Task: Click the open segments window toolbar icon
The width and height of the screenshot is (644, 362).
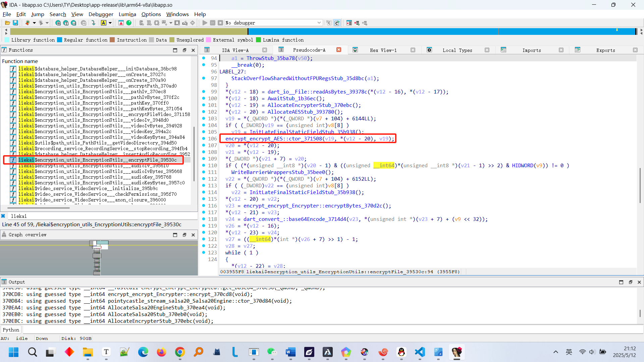Action: (x=58, y=23)
